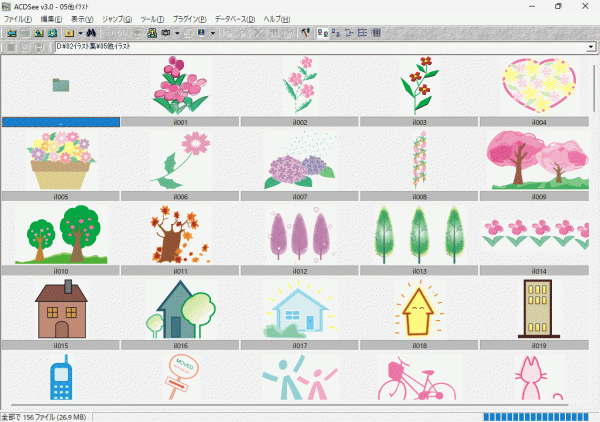Click the hammer tools icon
This screenshot has width=600, height=422.
coord(305,33)
